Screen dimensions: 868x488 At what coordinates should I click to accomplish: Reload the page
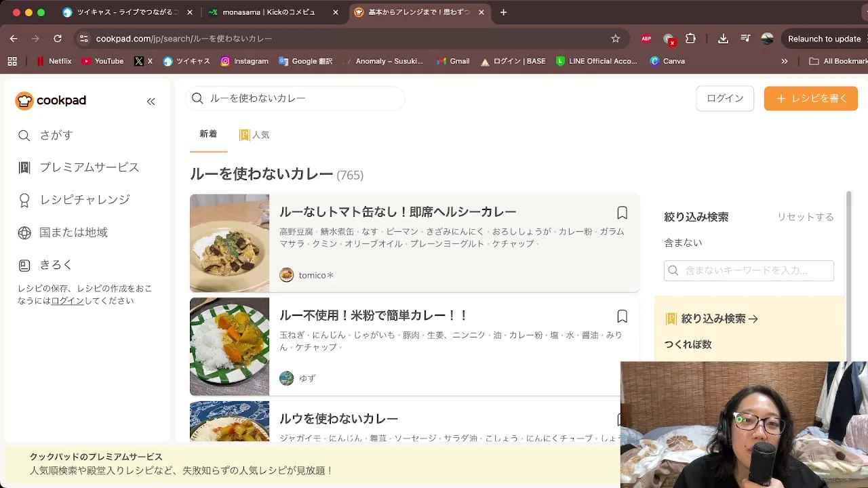58,39
